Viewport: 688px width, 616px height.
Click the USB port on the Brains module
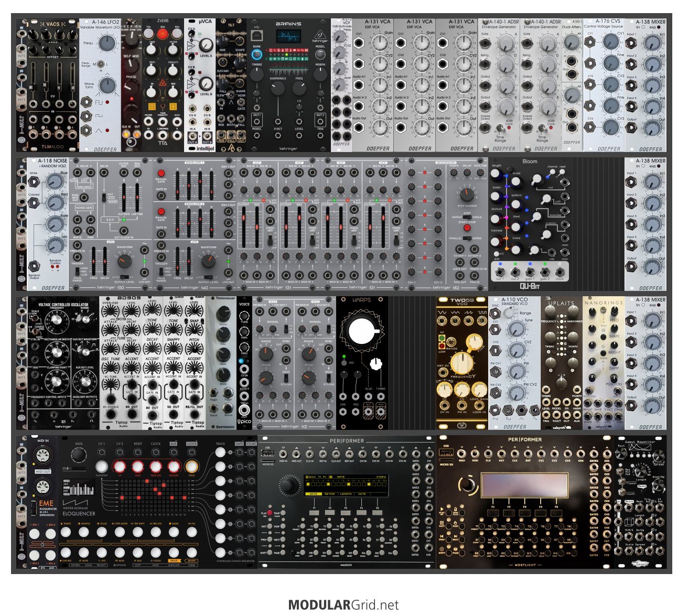coord(256,36)
